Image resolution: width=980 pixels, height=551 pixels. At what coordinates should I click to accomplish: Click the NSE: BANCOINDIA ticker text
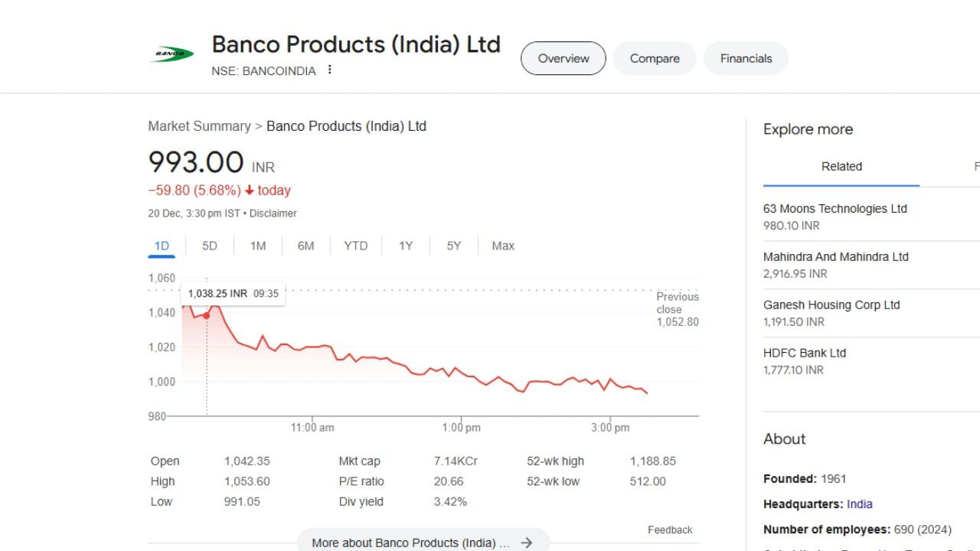(263, 70)
